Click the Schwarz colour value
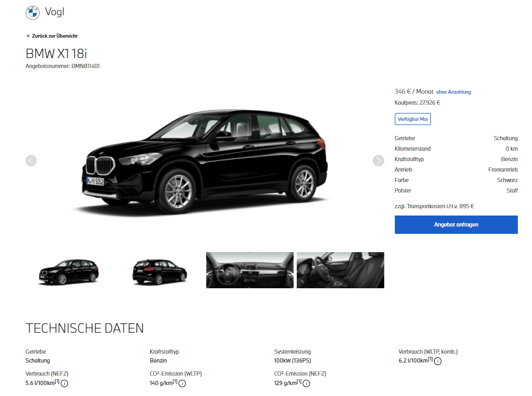The height and width of the screenshot is (396, 532). (507, 180)
